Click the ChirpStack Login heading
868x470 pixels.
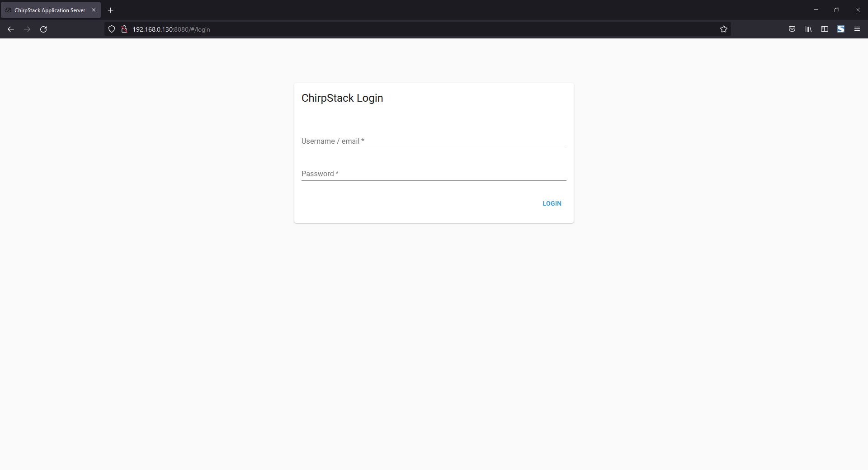(x=342, y=98)
